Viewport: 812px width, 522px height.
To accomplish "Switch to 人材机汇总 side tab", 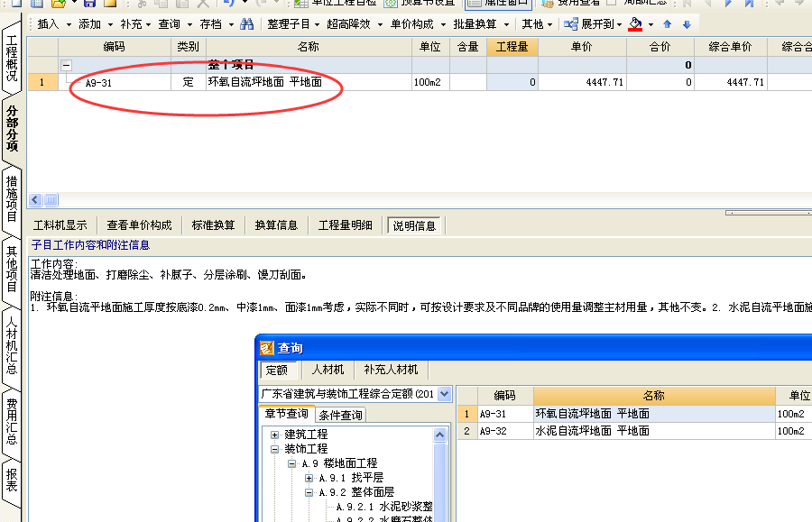I will click(12, 344).
